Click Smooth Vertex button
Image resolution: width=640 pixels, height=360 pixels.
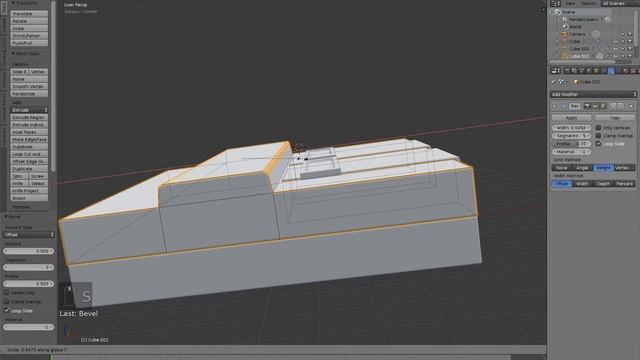coord(29,86)
